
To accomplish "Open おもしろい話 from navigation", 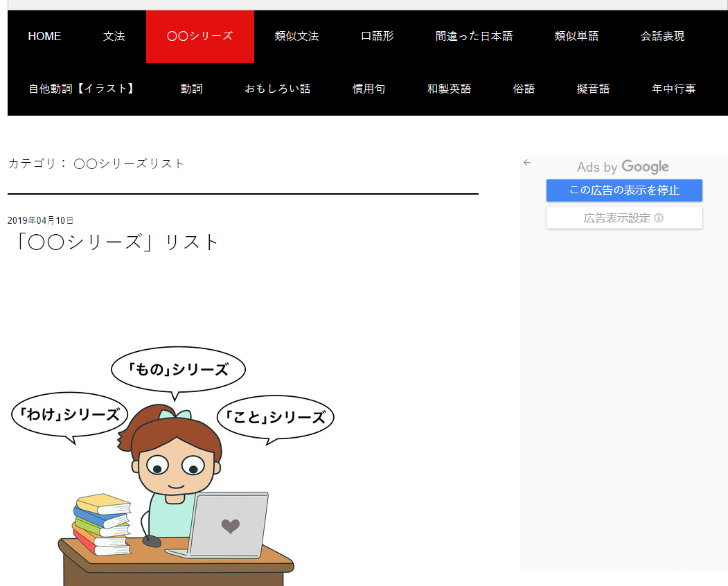I will click(x=277, y=89).
